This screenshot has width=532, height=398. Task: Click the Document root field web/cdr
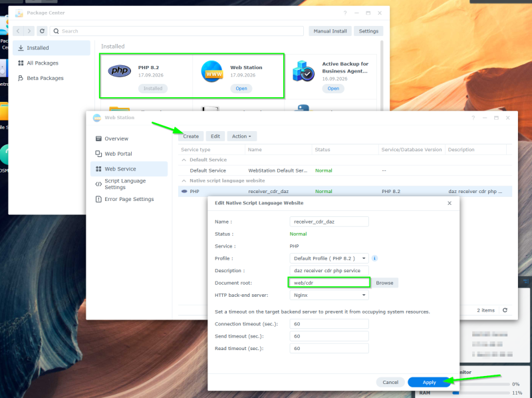(329, 283)
